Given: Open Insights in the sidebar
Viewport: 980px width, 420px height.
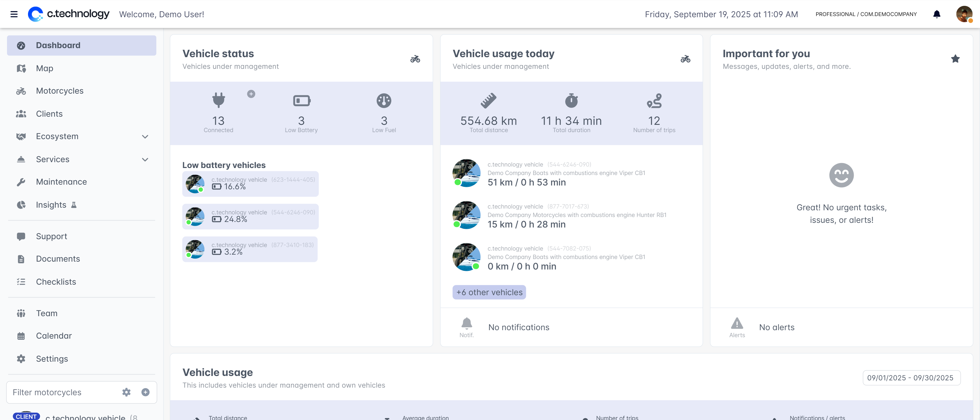Looking at the screenshot, I should tap(51, 205).
